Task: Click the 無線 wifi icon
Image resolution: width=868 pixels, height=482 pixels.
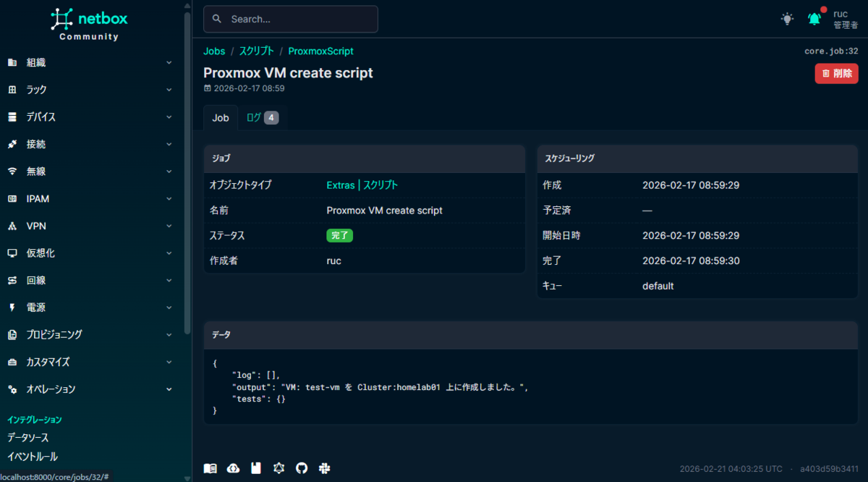Action: pyautogui.click(x=12, y=172)
